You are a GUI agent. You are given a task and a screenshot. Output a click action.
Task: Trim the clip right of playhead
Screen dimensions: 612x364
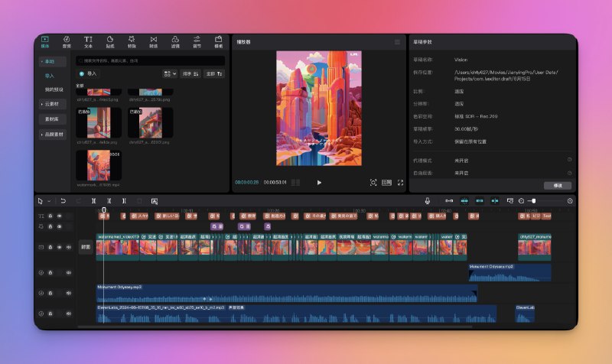coord(124,201)
